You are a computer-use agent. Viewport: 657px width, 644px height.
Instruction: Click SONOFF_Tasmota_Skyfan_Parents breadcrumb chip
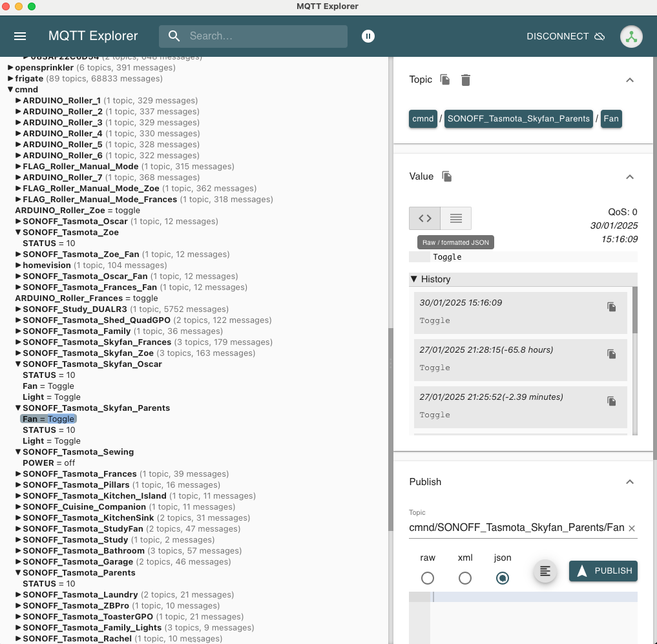(x=518, y=119)
